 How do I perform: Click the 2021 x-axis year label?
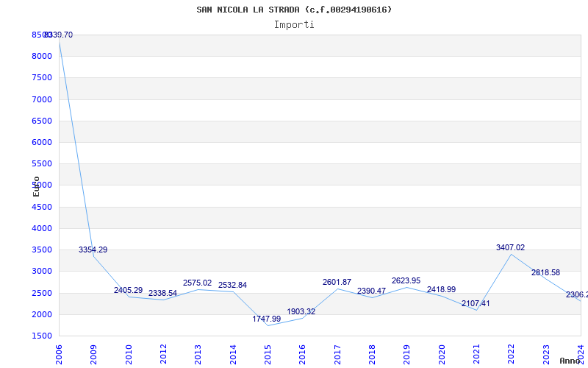[476, 355]
